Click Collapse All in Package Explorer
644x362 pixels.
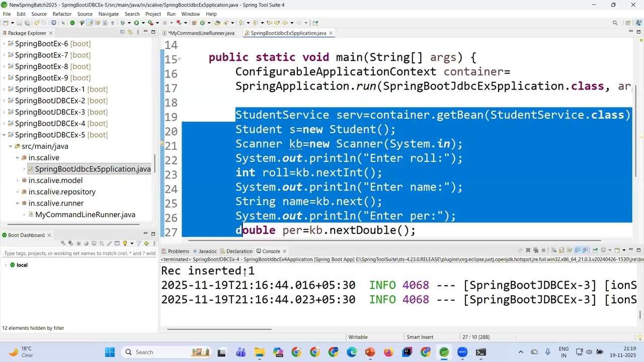(122, 32)
